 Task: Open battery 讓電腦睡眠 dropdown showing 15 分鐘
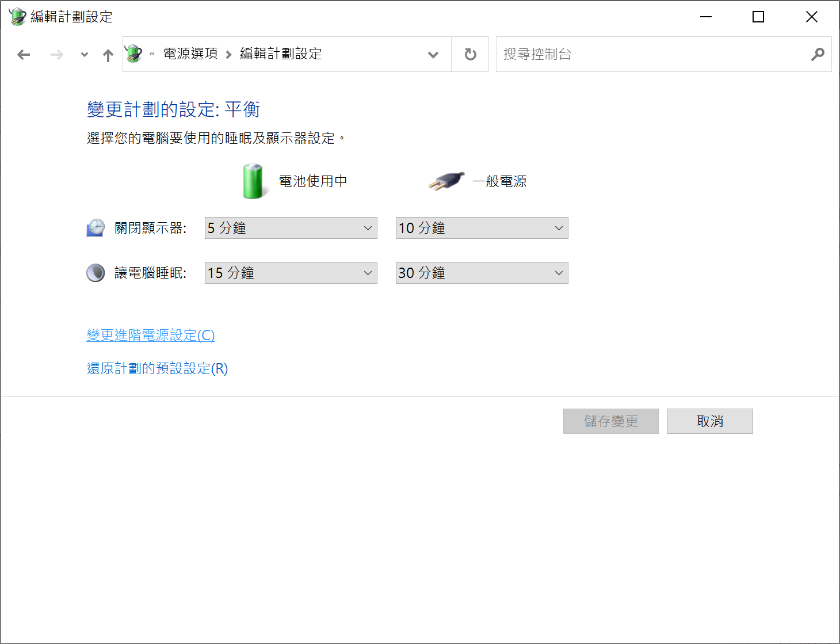pyautogui.click(x=291, y=273)
